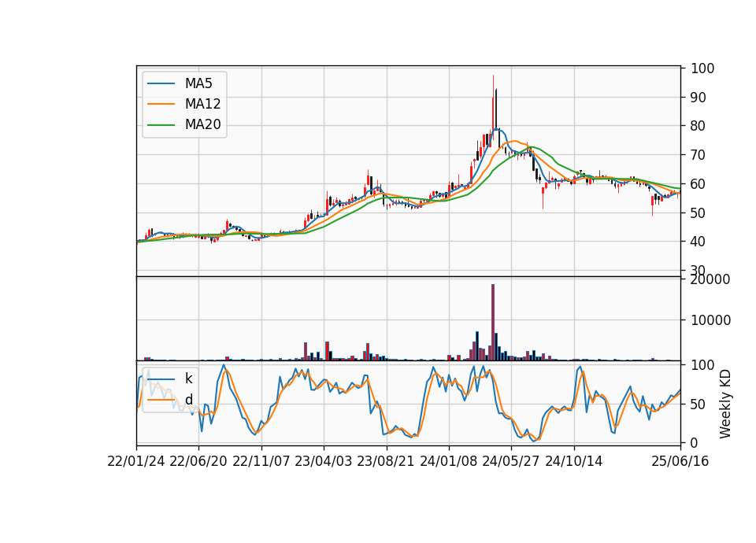Image resolution: width=756 pixels, height=543 pixels.
Task: Click the volume axis value 20000
Action: [710, 279]
